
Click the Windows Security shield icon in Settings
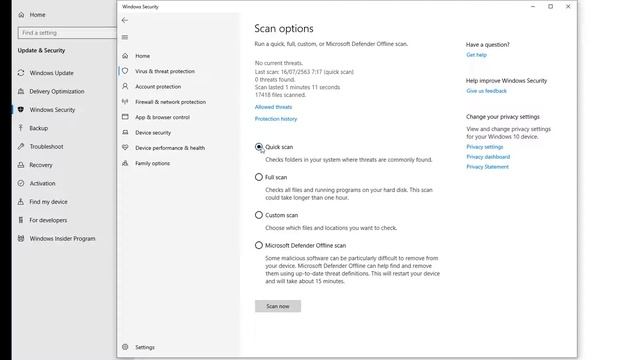tap(21, 110)
